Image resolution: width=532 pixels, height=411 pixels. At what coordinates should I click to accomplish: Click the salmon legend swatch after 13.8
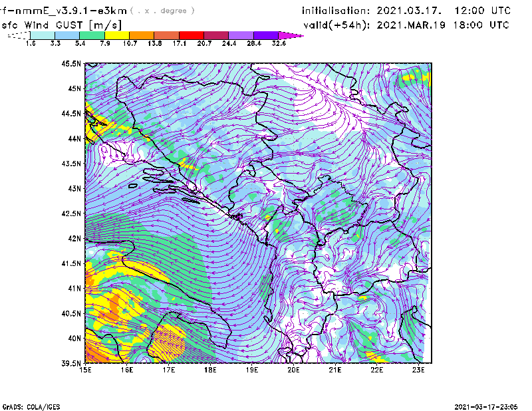pyautogui.click(x=167, y=35)
